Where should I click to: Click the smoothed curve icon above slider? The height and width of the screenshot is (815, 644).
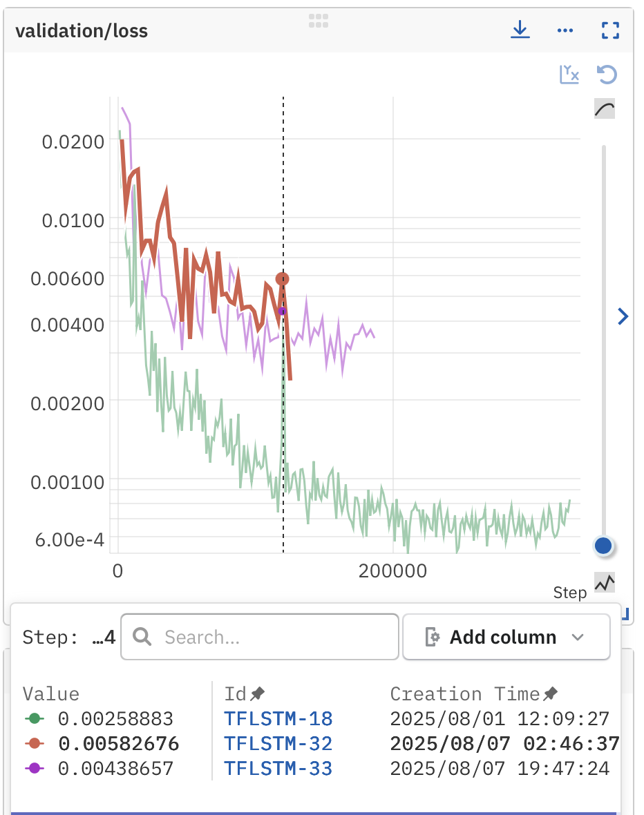(x=605, y=108)
